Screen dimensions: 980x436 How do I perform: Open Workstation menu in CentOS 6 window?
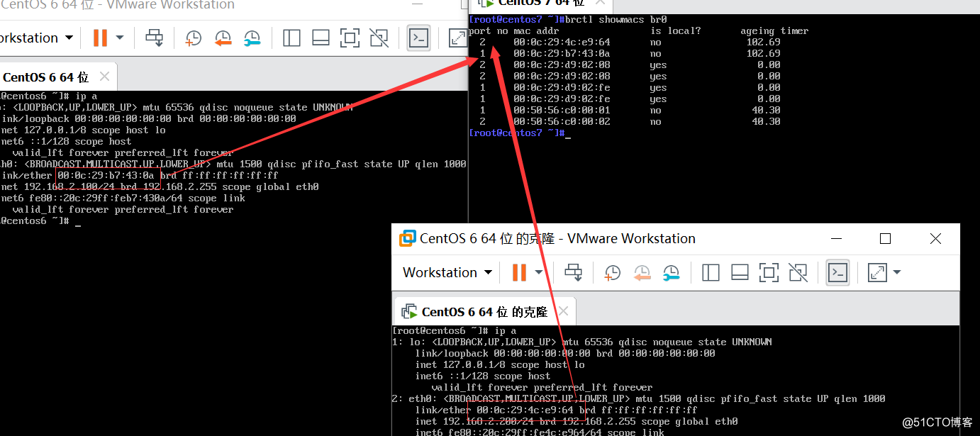35,38
